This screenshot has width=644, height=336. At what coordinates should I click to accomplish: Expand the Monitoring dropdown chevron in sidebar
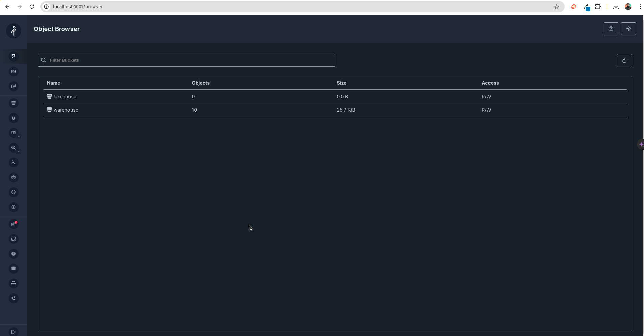click(x=19, y=151)
